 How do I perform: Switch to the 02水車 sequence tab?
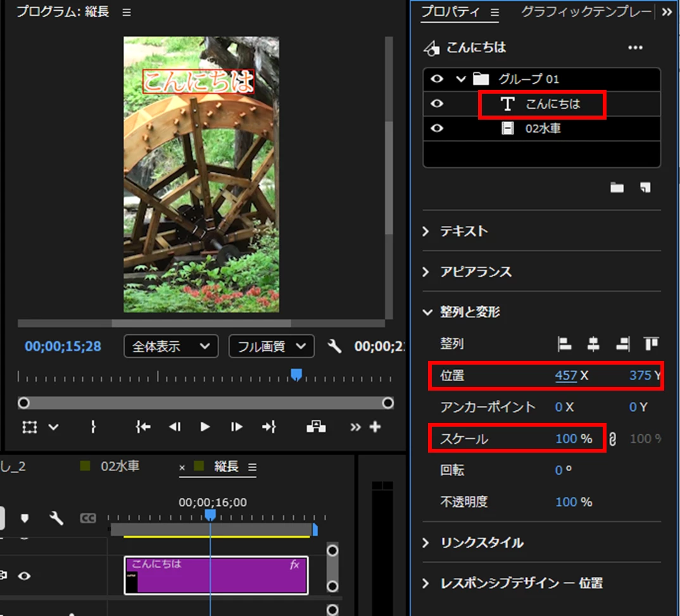pos(120,467)
